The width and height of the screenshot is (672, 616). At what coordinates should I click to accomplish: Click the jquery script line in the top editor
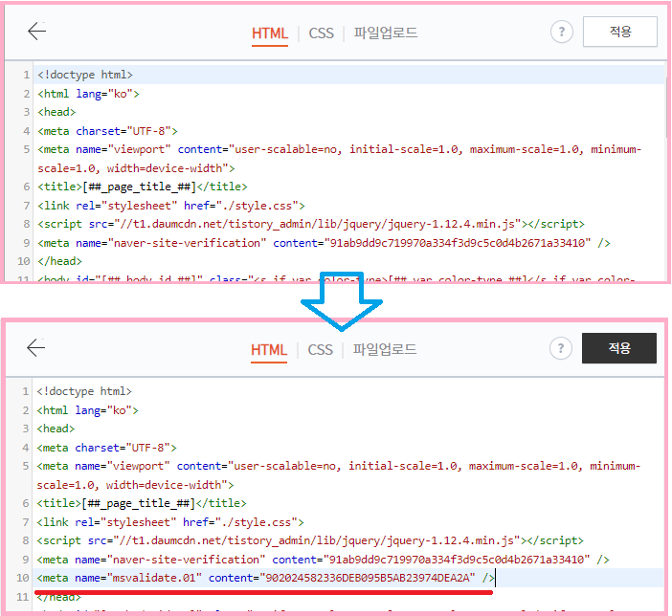[311, 224]
